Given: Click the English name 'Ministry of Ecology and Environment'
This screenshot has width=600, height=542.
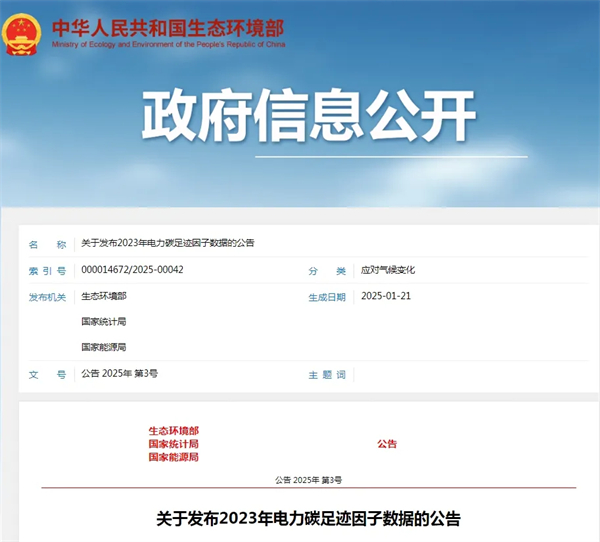Looking at the screenshot, I should tap(112, 45).
